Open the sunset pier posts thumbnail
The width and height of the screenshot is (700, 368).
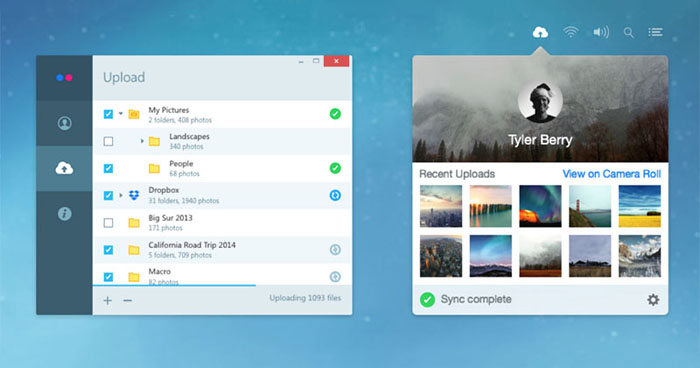pos(491,206)
